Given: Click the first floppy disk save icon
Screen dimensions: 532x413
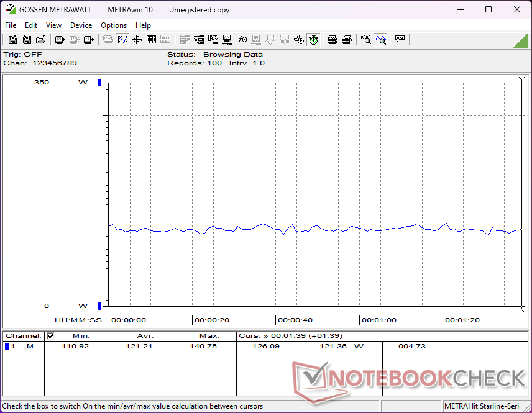Looking at the screenshot, I should pos(12,40).
